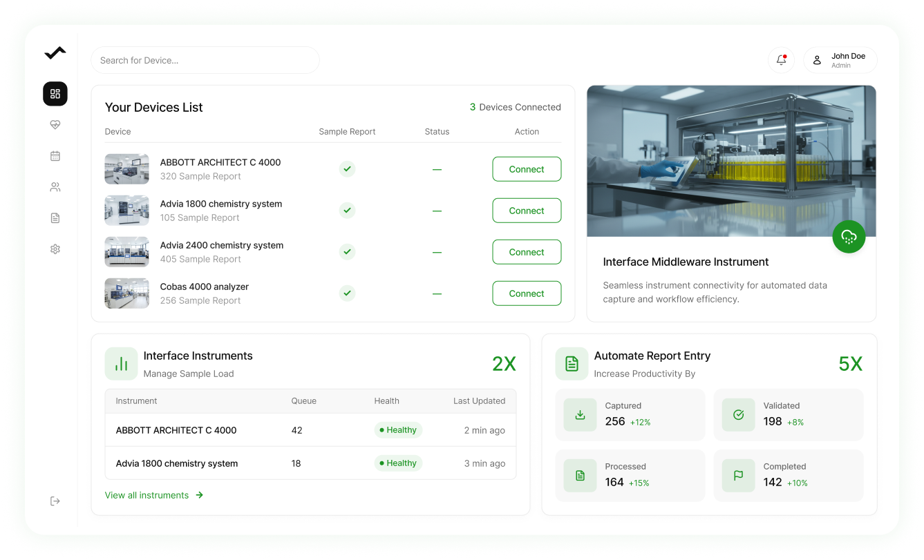Click the Queue value 42

297,430
